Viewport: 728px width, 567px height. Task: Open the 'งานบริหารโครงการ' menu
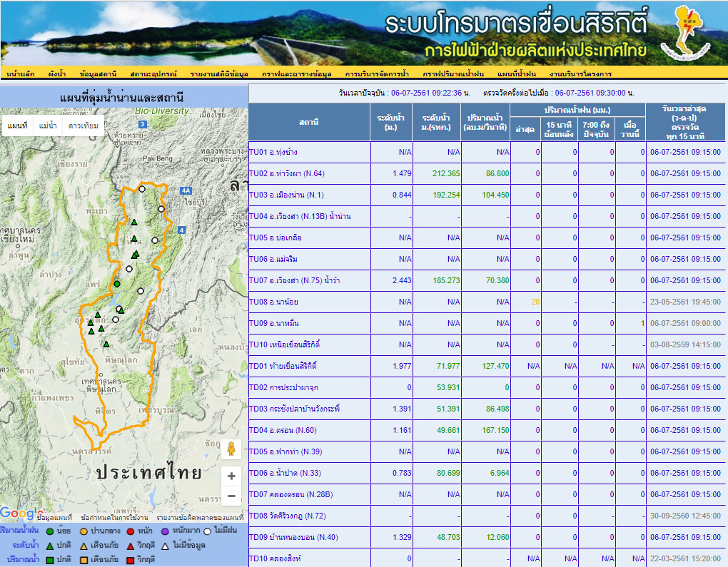(580, 73)
